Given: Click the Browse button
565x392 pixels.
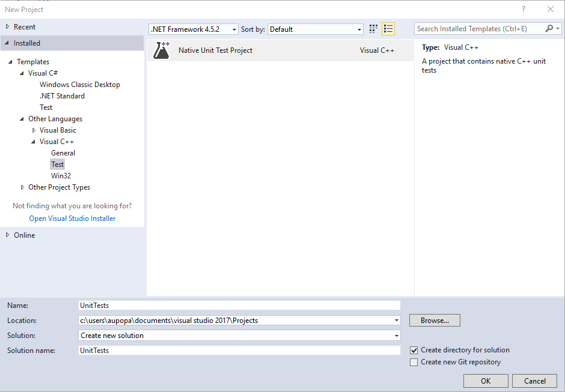Looking at the screenshot, I should click(x=434, y=320).
